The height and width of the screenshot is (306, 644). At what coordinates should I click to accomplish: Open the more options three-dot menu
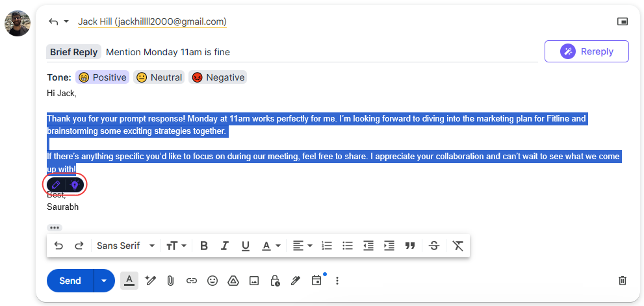click(x=337, y=281)
